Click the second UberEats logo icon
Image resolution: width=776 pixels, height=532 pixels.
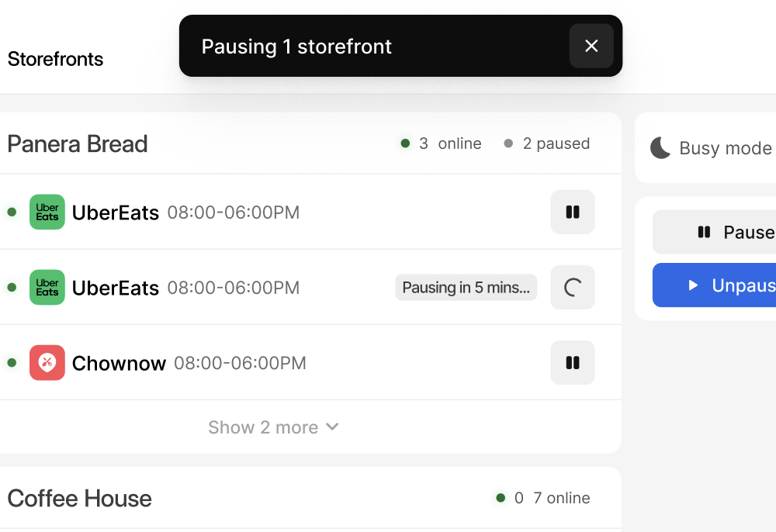click(47, 287)
